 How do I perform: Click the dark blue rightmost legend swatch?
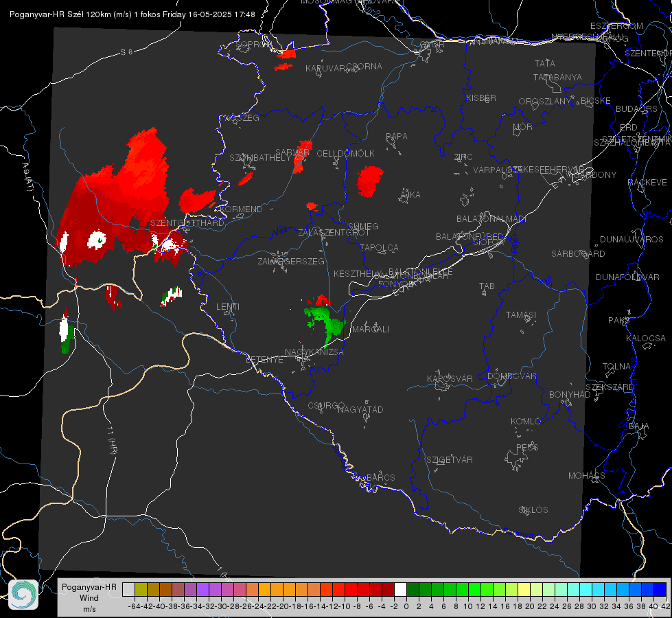pyautogui.click(x=660, y=589)
